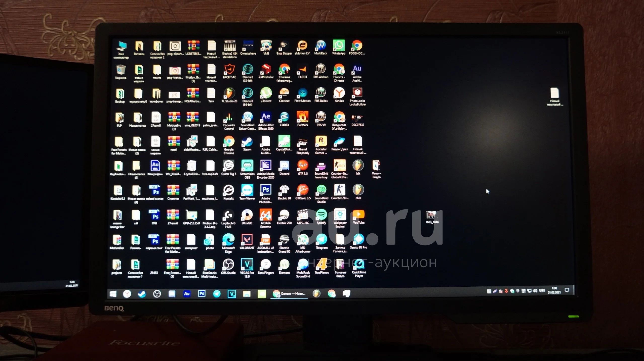Switch to the active Chrome taskbar window
This screenshot has width=644, height=361.
pyautogui.click(x=289, y=293)
